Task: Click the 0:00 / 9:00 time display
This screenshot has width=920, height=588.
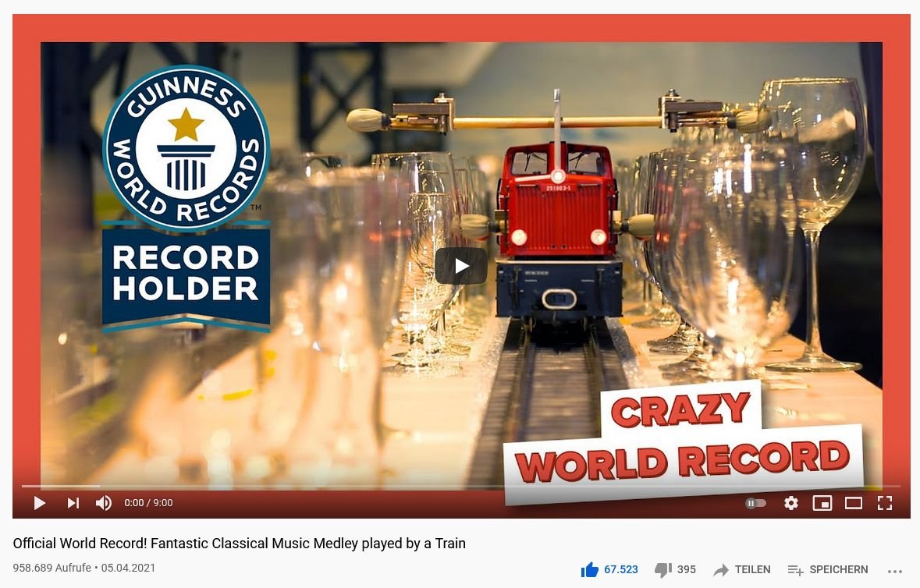Action: (148, 503)
